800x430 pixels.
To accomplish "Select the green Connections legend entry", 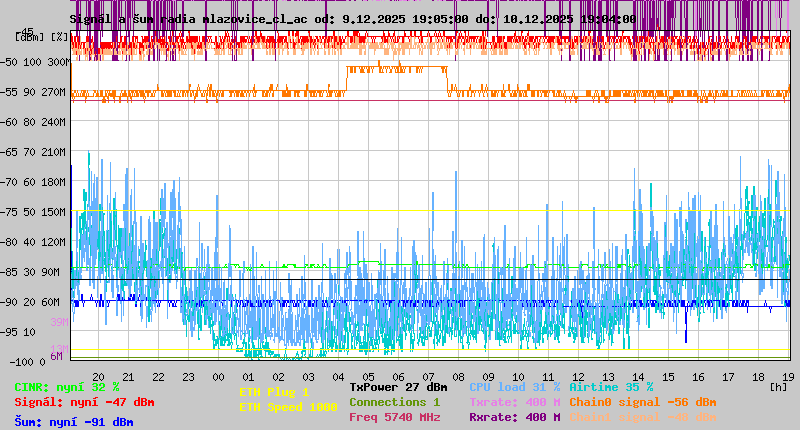I will [394, 402].
